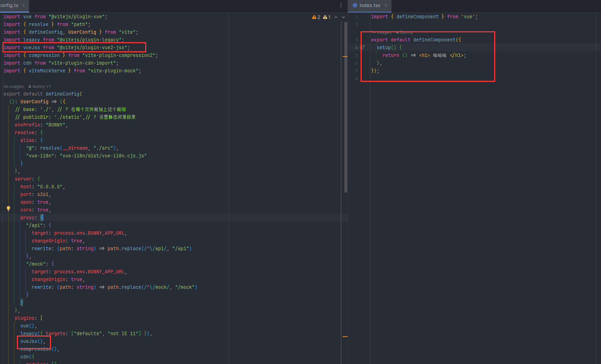Click the "vite-plugin-cdn-import" import string
The image size is (601, 364).
(x=82, y=63)
